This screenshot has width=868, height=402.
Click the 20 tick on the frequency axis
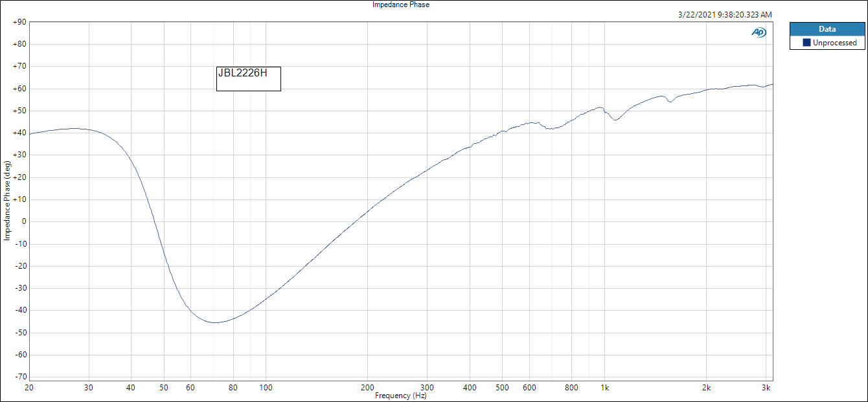coord(29,388)
